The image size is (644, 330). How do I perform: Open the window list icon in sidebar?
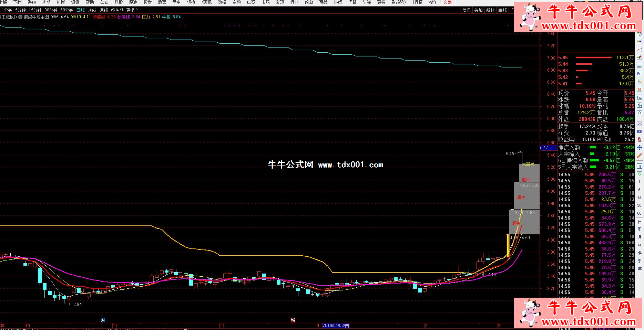(x=639, y=65)
